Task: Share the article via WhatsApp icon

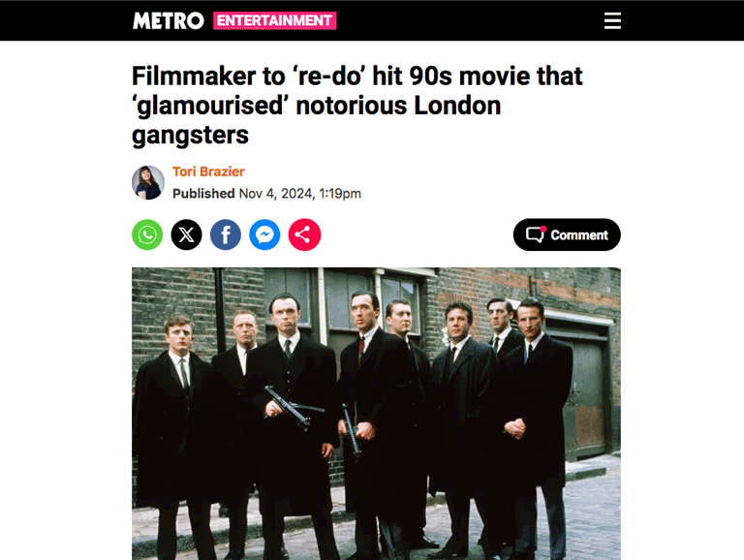Action: pyautogui.click(x=147, y=234)
